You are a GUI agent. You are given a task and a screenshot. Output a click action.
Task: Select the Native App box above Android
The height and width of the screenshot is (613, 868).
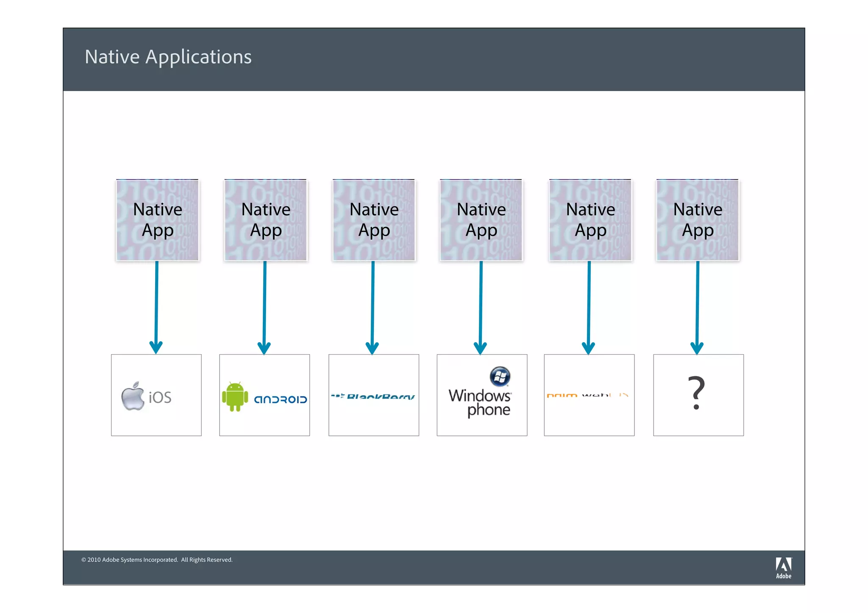pos(265,220)
